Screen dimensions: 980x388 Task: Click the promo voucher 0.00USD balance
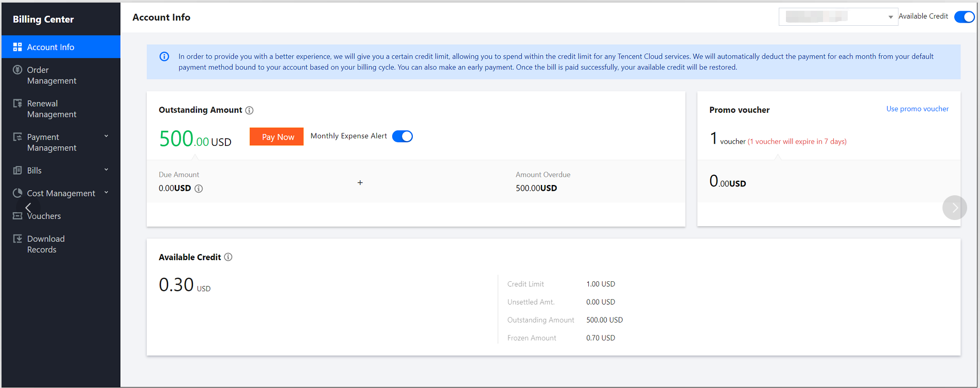point(727,181)
